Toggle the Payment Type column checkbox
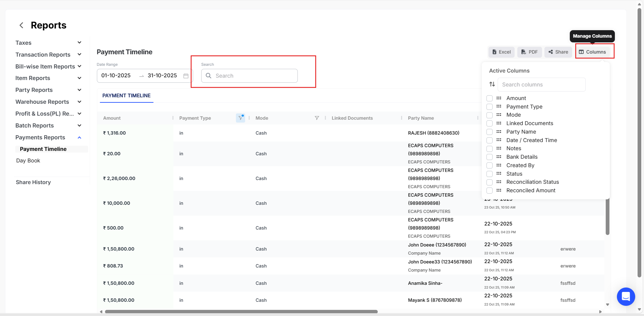644x316 pixels. point(490,107)
